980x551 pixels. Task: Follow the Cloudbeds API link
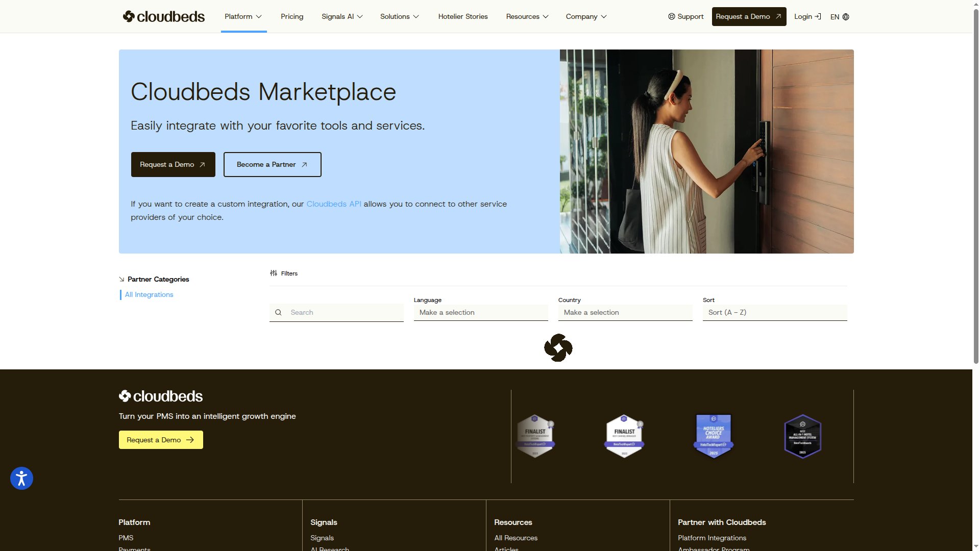click(333, 204)
